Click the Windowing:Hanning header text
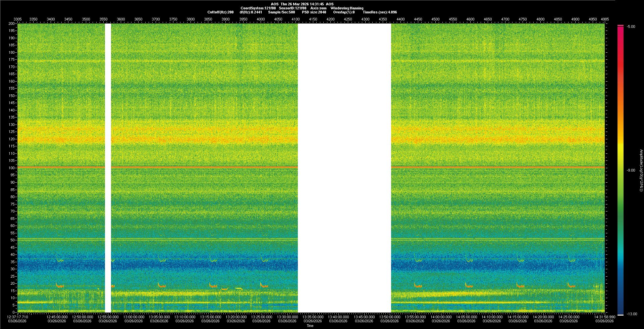 pyautogui.click(x=347, y=8)
